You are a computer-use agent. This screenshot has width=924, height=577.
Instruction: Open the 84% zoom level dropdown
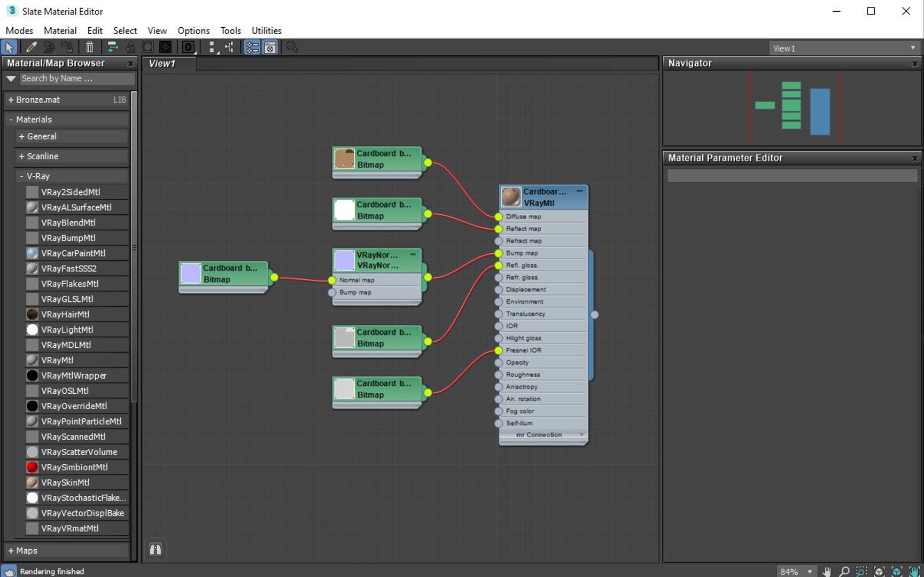(x=810, y=572)
